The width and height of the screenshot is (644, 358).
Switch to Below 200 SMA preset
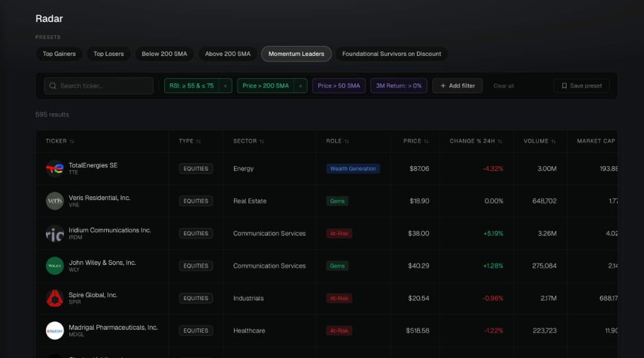164,54
